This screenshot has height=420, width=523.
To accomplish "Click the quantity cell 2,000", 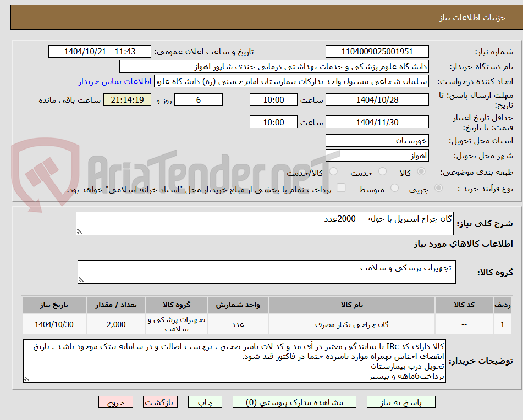I will pos(116,324).
